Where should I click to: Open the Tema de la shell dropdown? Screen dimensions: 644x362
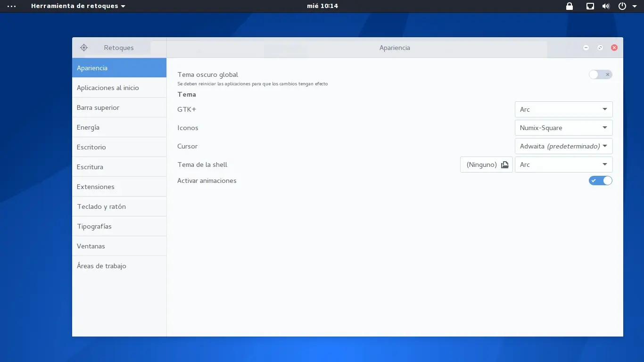coord(564,165)
